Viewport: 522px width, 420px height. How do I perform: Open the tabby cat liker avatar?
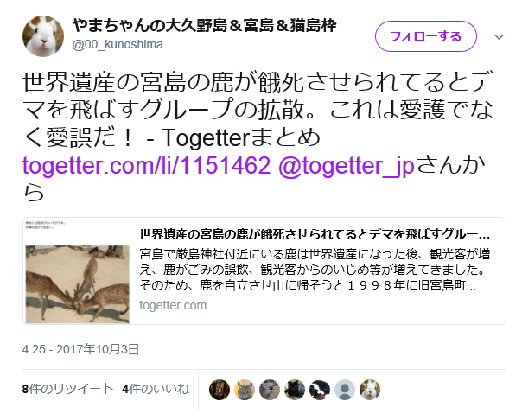pyautogui.click(x=245, y=390)
